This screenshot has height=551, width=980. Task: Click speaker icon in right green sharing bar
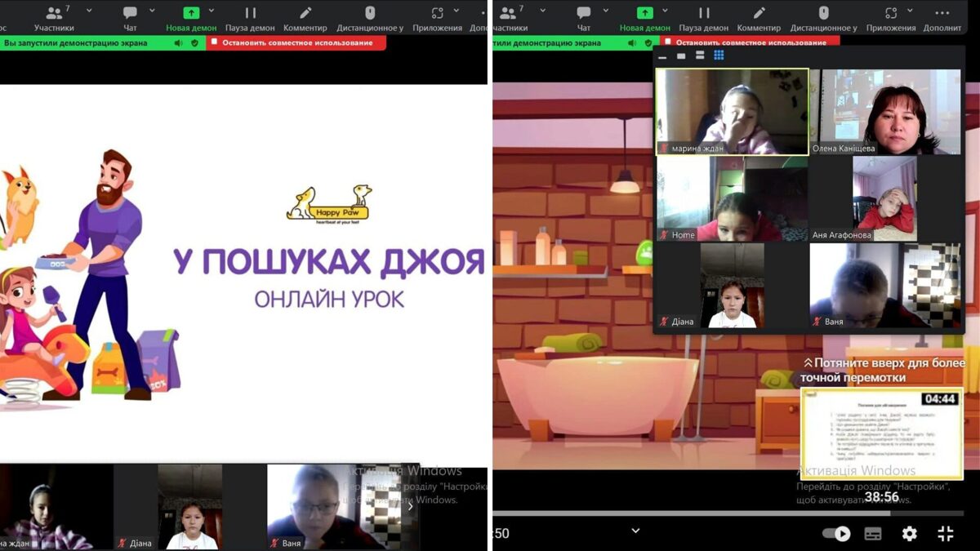632,42
